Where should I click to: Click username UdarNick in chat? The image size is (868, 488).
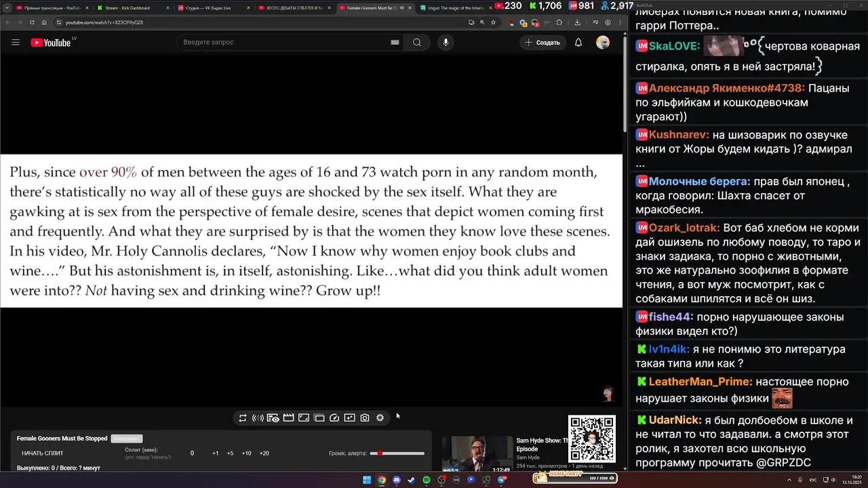point(675,420)
